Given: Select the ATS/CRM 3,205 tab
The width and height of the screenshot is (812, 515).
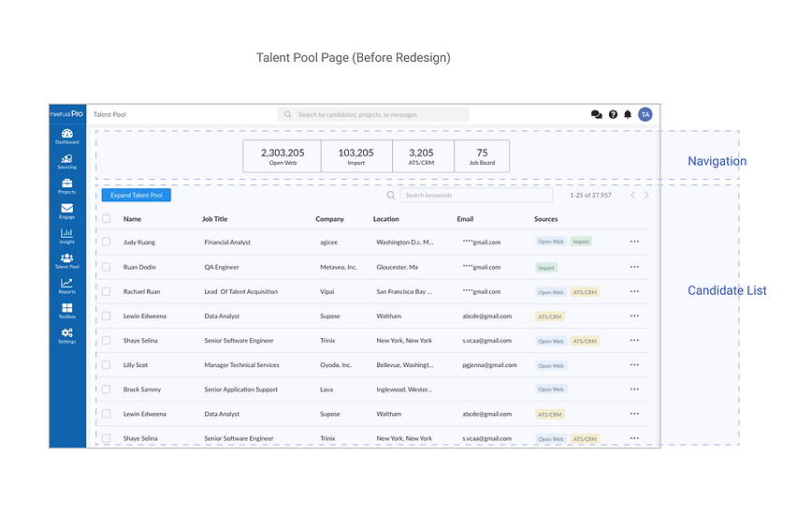Looking at the screenshot, I should pyautogui.click(x=423, y=156).
